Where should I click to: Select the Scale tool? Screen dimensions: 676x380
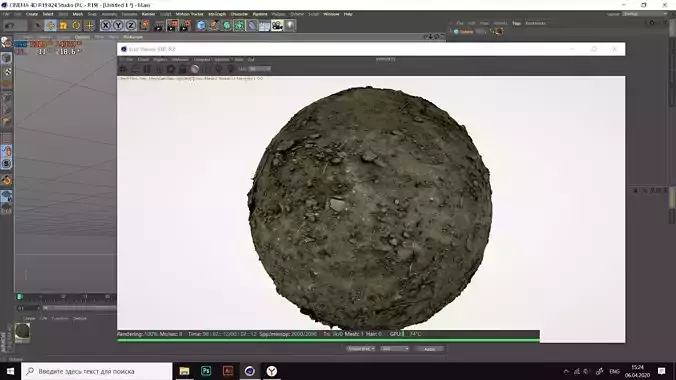click(63, 25)
